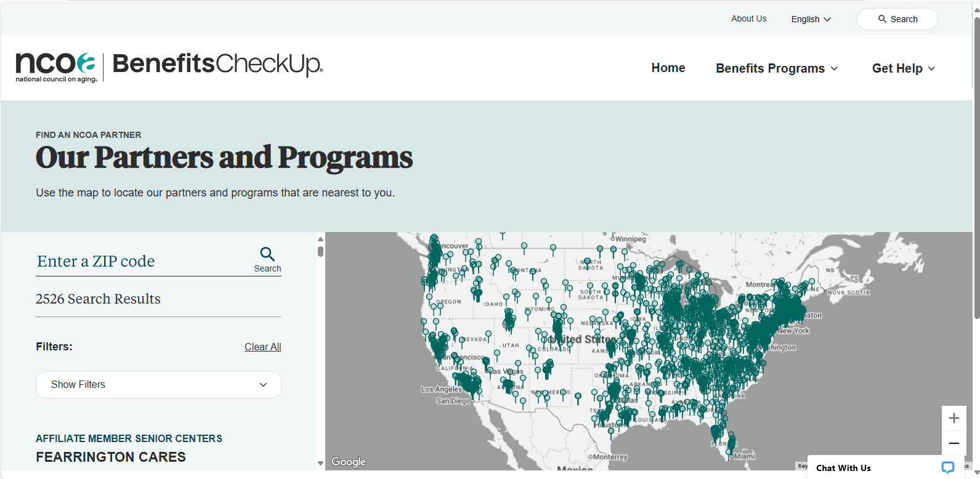980x479 pixels.
Task: Clear All filters
Action: click(262, 347)
